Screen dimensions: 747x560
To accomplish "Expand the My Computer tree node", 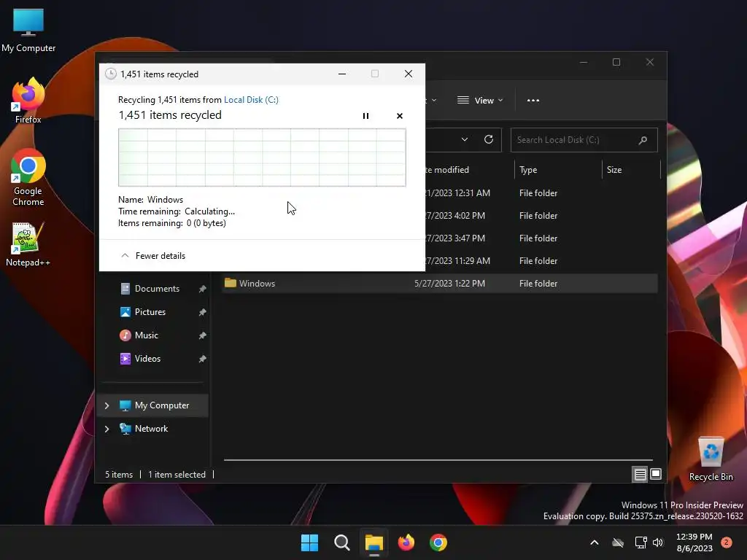I will click(x=107, y=405).
